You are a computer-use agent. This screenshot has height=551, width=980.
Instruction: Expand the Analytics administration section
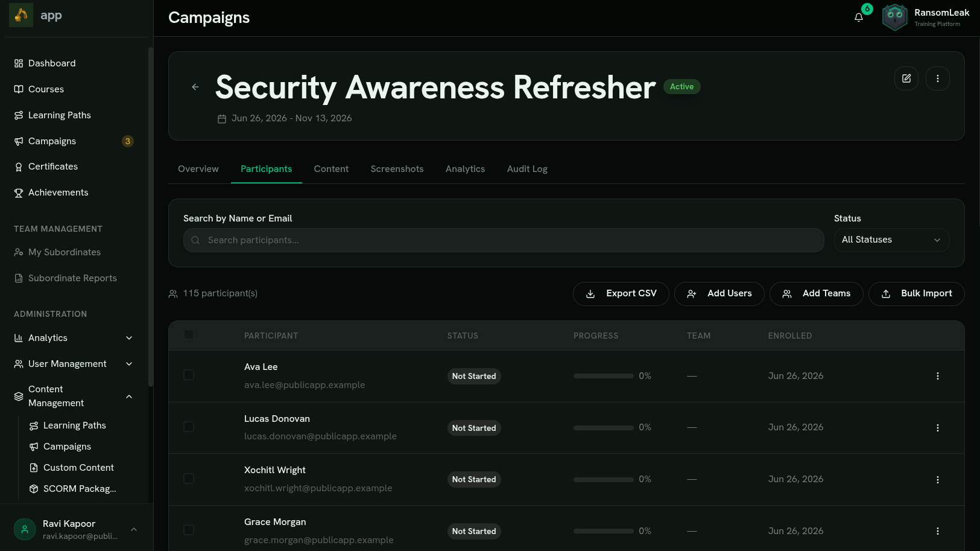point(75,338)
